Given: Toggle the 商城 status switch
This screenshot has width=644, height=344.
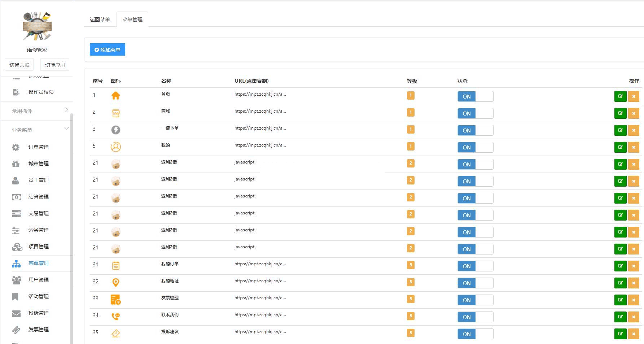Looking at the screenshot, I should pyautogui.click(x=475, y=113).
